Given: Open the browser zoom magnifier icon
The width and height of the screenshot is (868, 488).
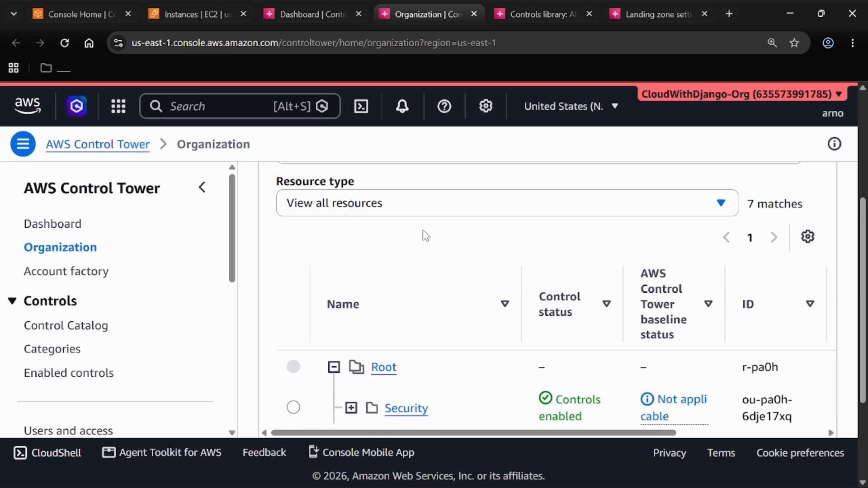Looking at the screenshot, I should coord(772,43).
